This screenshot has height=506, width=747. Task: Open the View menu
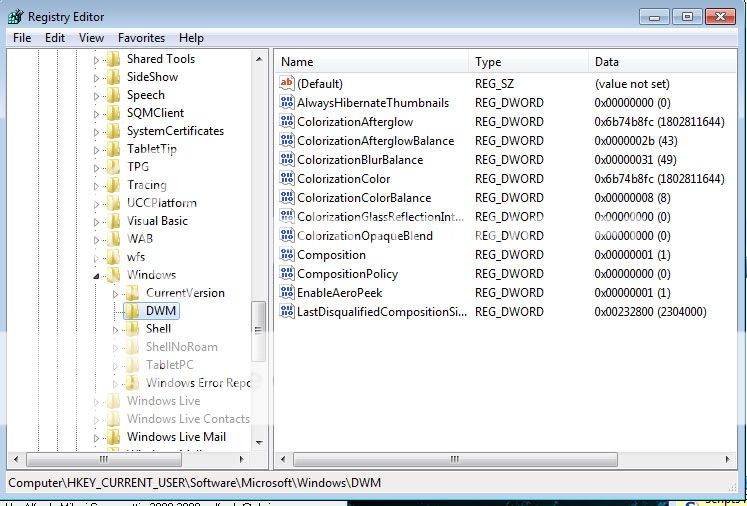pos(91,38)
